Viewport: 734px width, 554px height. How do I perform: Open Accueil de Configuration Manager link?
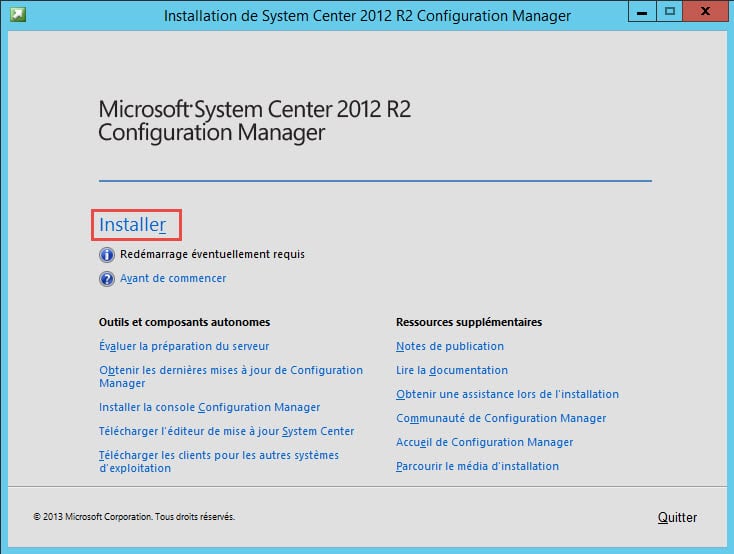pyautogui.click(x=484, y=442)
